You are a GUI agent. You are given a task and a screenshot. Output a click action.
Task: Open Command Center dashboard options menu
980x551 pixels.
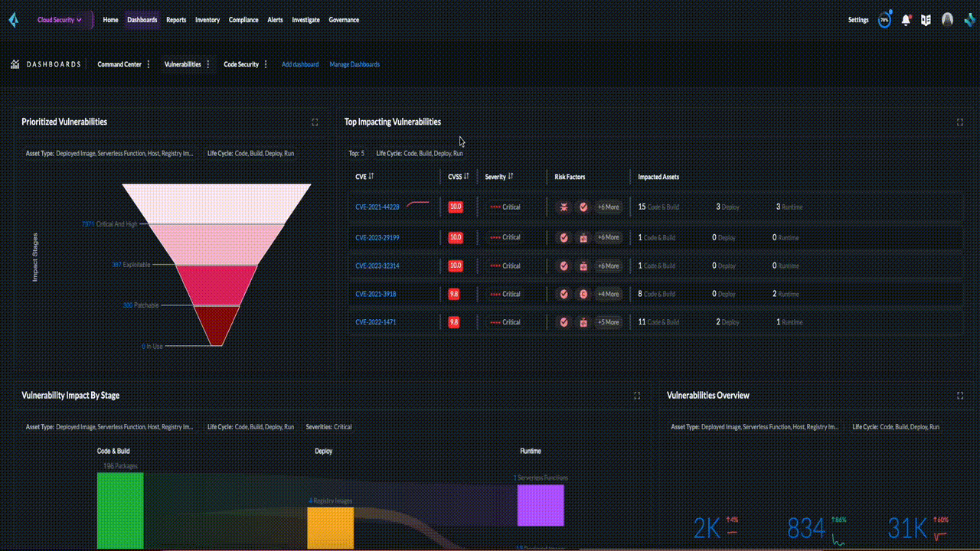149,64
